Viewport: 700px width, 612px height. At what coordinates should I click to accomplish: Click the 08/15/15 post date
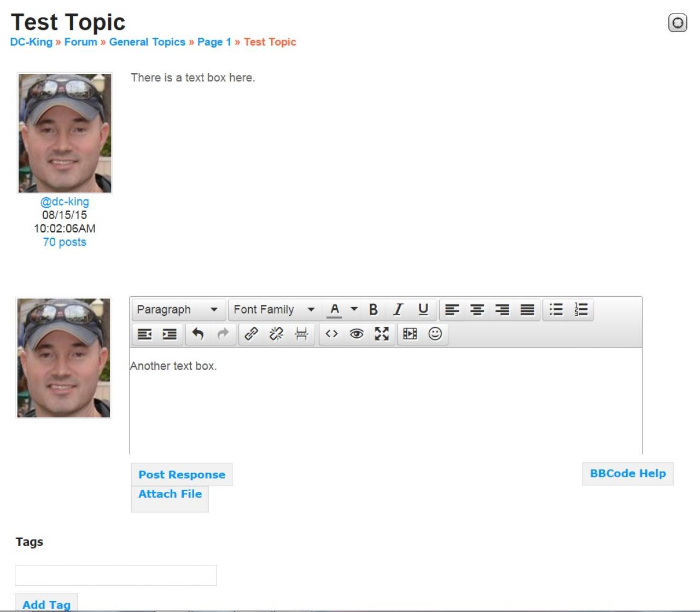pos(65,215)
